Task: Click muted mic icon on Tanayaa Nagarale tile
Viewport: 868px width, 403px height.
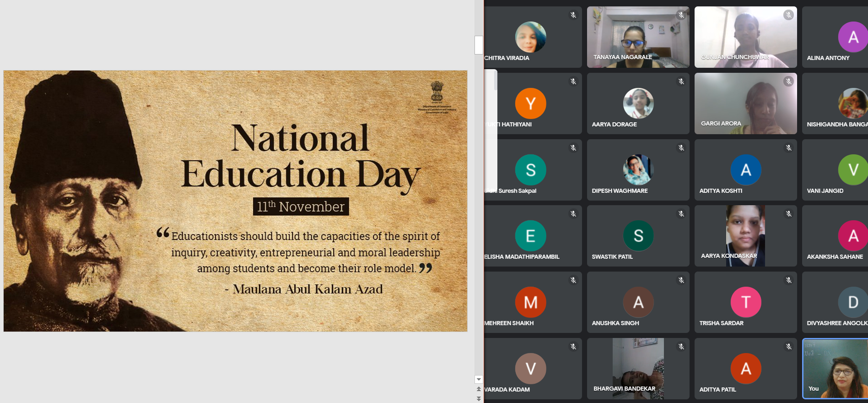Action: click(x=681, y=15)
